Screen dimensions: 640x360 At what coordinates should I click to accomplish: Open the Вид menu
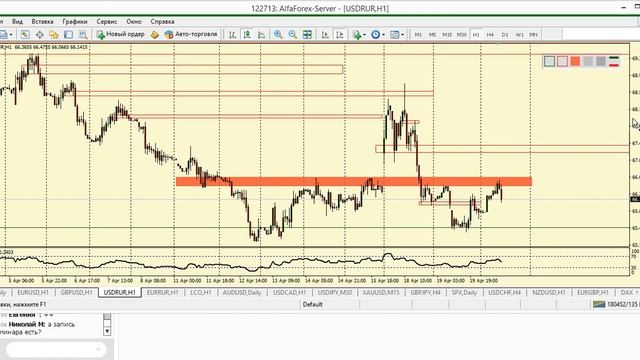click(x=17, y=22)
